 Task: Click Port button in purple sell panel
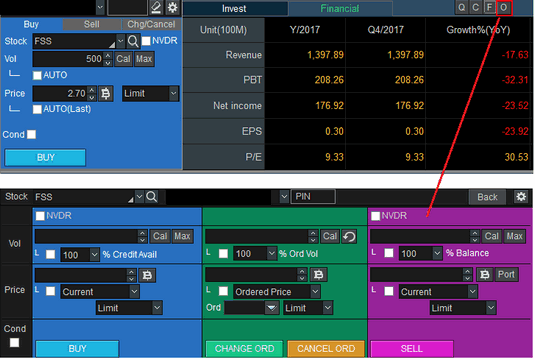click(x=506, y=275)
